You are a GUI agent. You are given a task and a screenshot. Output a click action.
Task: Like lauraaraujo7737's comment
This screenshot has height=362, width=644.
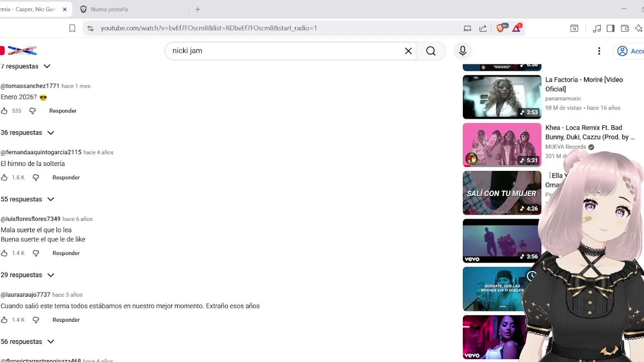[4, 320]
